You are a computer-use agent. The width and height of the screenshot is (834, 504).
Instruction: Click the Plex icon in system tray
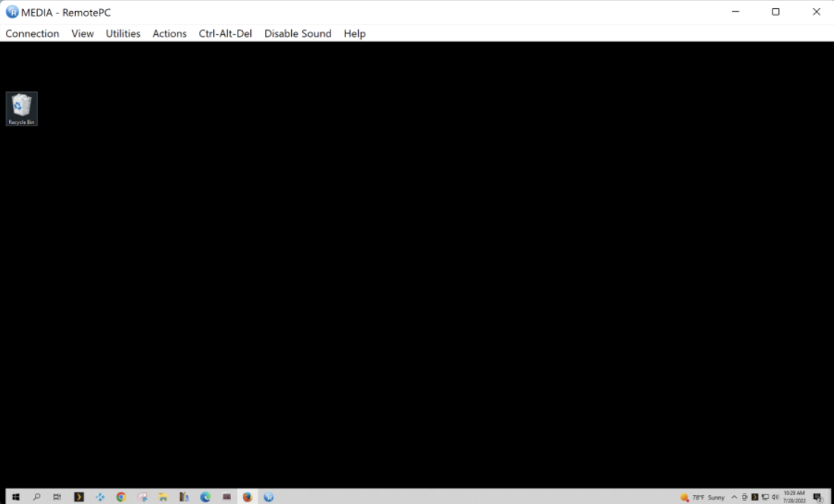(755, 497)
